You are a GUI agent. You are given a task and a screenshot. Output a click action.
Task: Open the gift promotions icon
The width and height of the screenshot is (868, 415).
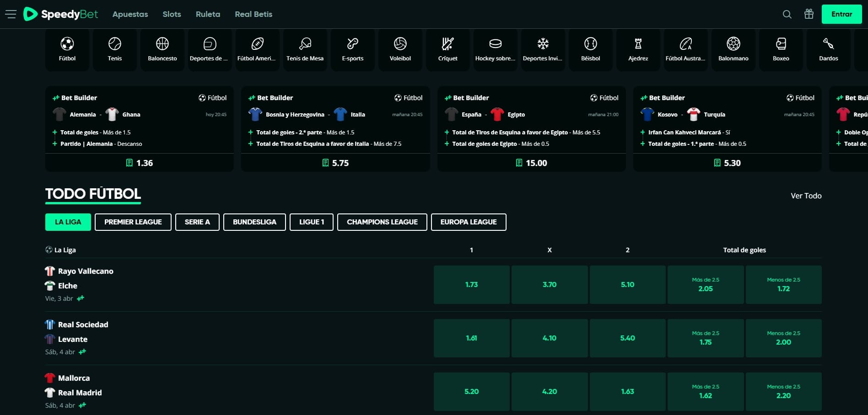(809, 14)
